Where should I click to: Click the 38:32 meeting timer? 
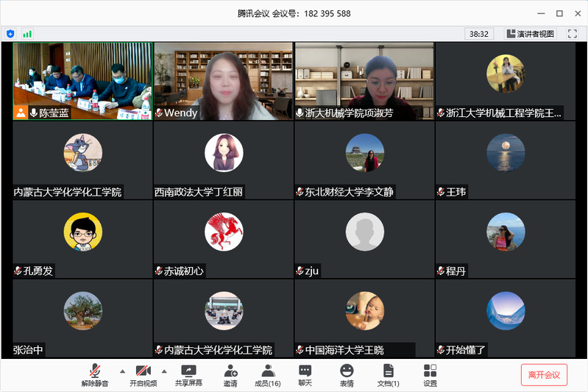click(x=479, y=34)
